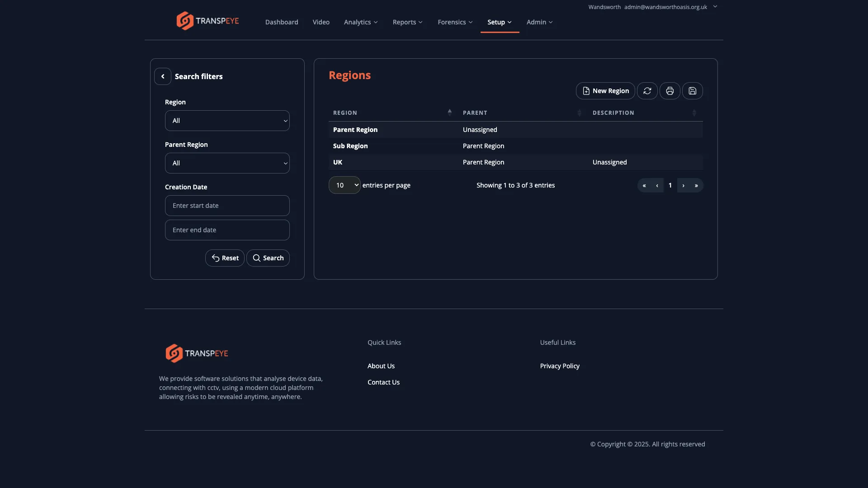Expand the user account menu chevron

715,7
